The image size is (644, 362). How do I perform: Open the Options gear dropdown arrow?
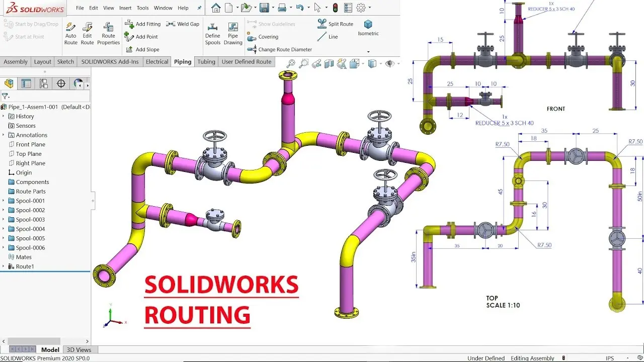tap(370, 8)
